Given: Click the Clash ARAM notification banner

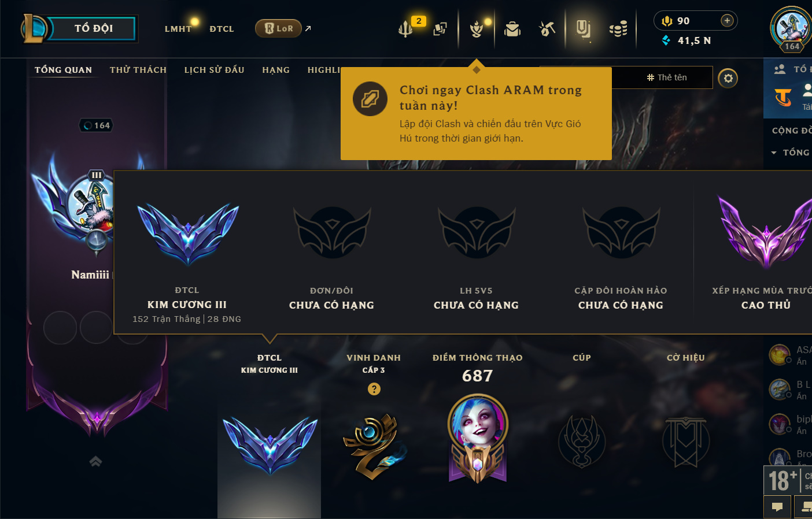Looking at the screenshot, I should (476, 113).
